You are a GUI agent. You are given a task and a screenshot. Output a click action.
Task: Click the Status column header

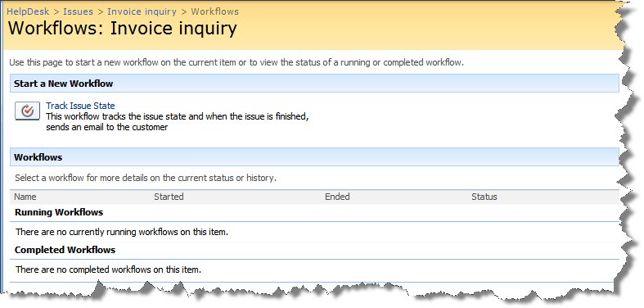(484, 197)
